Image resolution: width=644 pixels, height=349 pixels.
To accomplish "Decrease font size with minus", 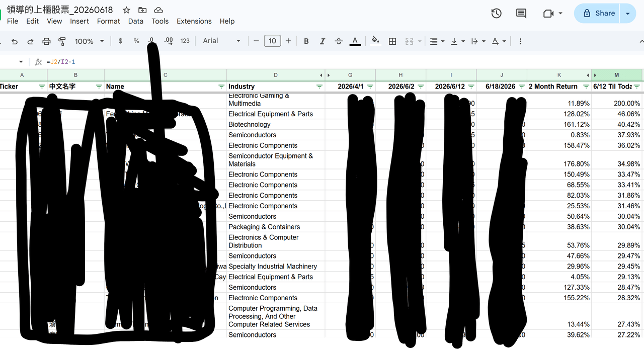I will [256, 41].
